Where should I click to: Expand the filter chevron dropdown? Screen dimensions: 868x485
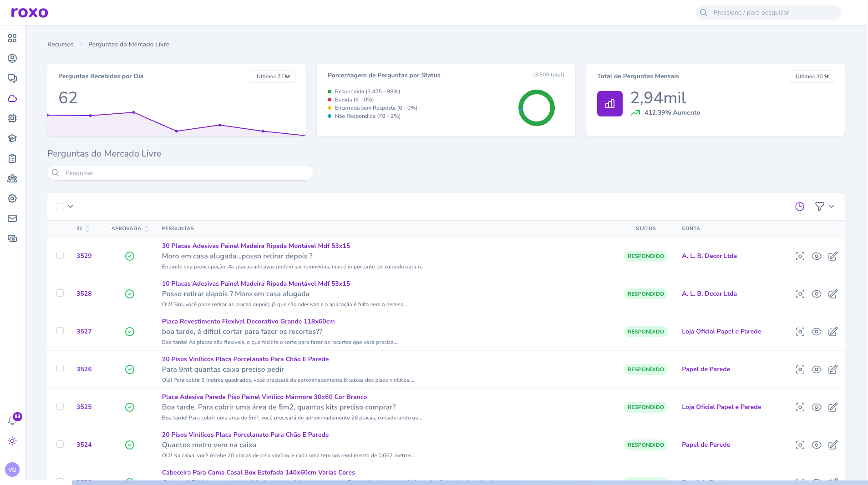[x=832, y=207]
